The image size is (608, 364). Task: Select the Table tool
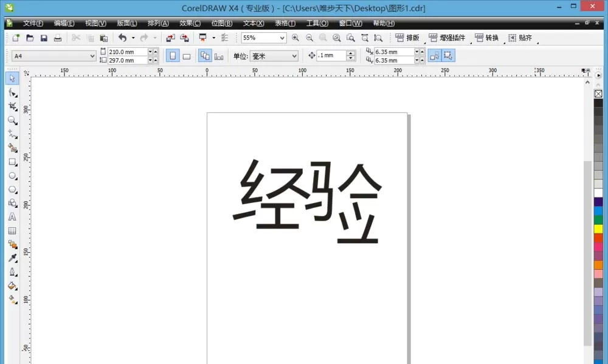click(12, 231)
